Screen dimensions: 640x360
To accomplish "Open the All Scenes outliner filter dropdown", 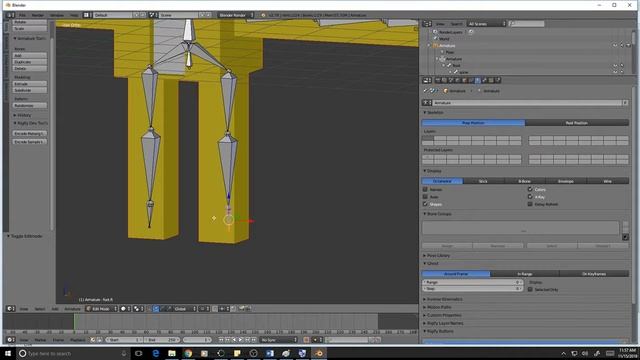I will [487, 24].
